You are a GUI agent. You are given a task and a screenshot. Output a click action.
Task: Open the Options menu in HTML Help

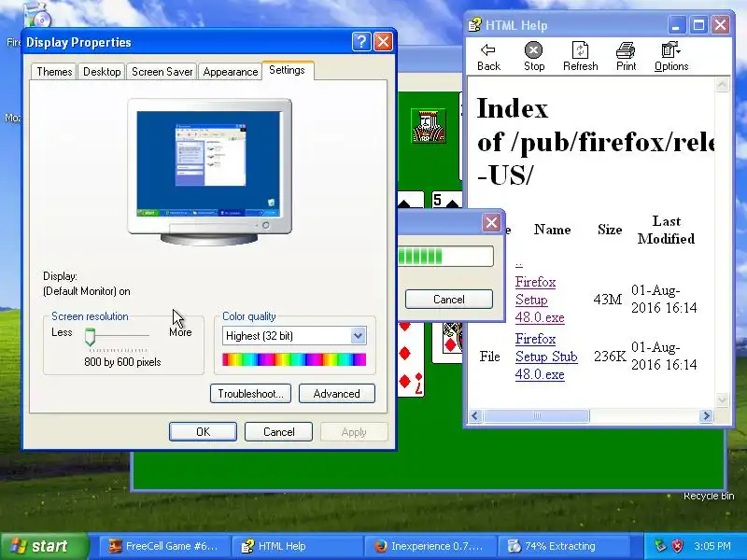point(670,57)
